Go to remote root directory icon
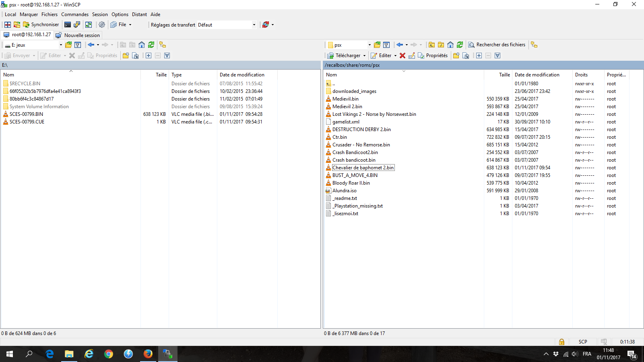Viewport: 644px width, 362px height. pos(441,45)
